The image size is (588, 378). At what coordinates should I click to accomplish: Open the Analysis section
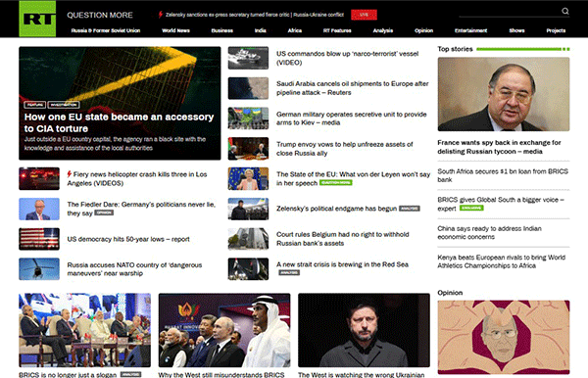(383, 30)
